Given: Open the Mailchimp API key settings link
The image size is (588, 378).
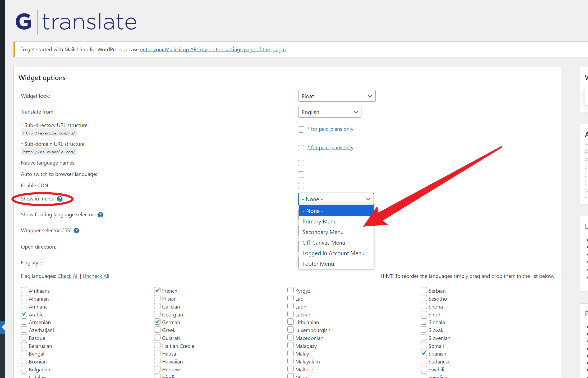Looking at the screenshot, I should click(213, 49).
